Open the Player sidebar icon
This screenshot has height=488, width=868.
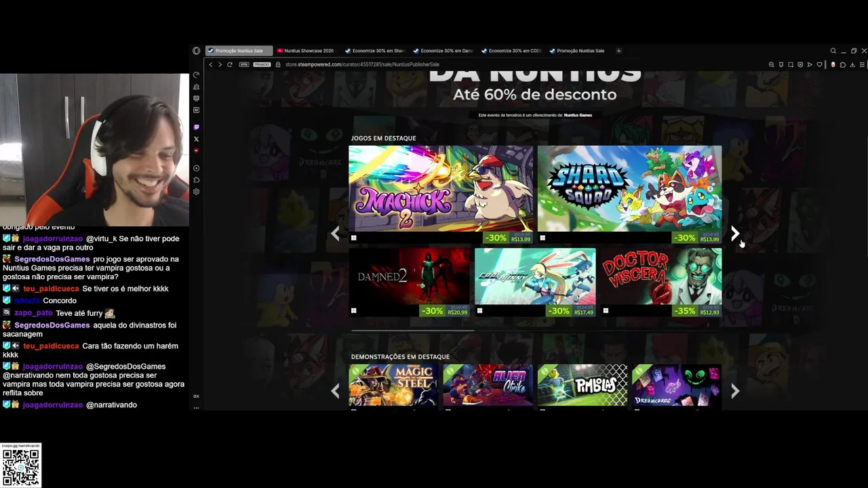pos(197,168)
